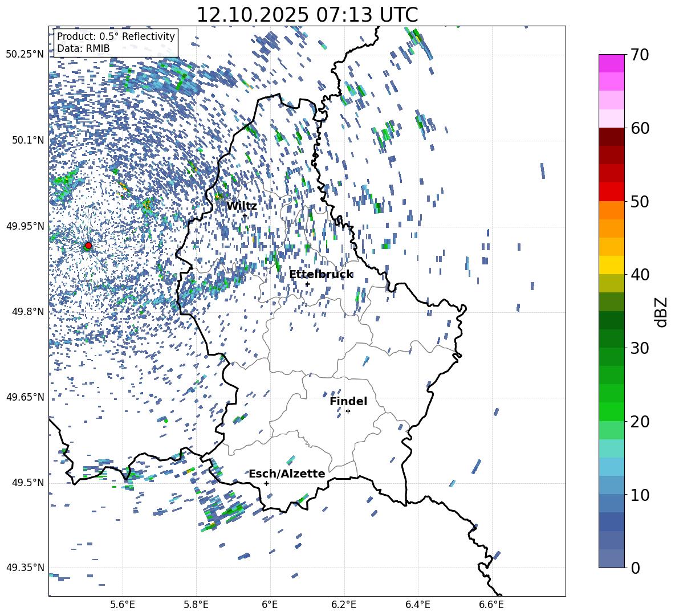The height and width of the screenshot is (616, 675).
Task: Click the plot title '12.10.2025 07:13 UTC'
Action: click(307, 15)
